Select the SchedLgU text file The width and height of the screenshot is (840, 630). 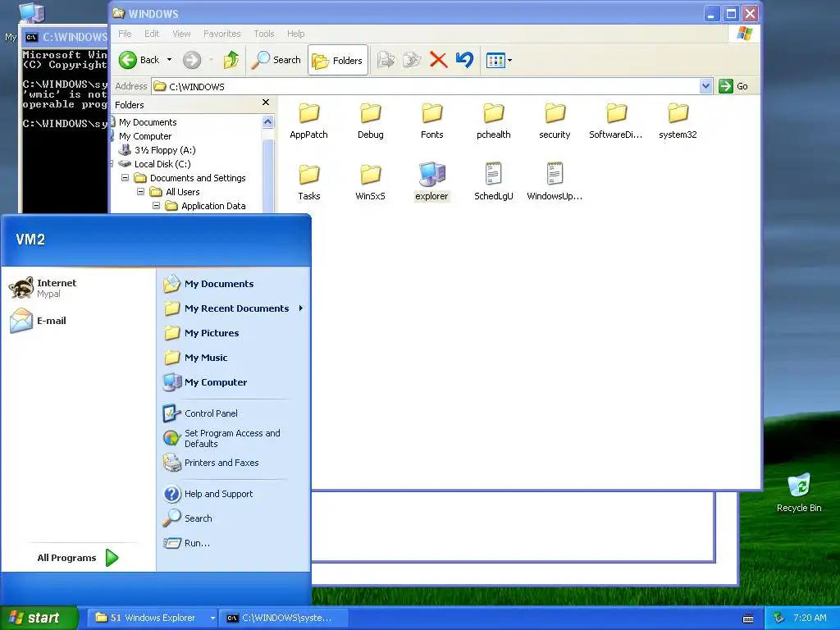pos(493,181)
